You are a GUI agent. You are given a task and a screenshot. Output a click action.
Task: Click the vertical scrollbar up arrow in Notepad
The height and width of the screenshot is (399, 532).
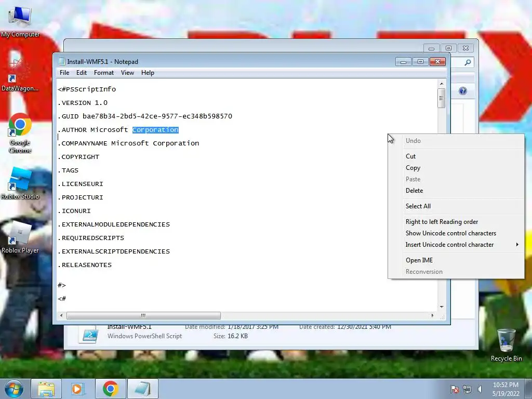(442, 84)
